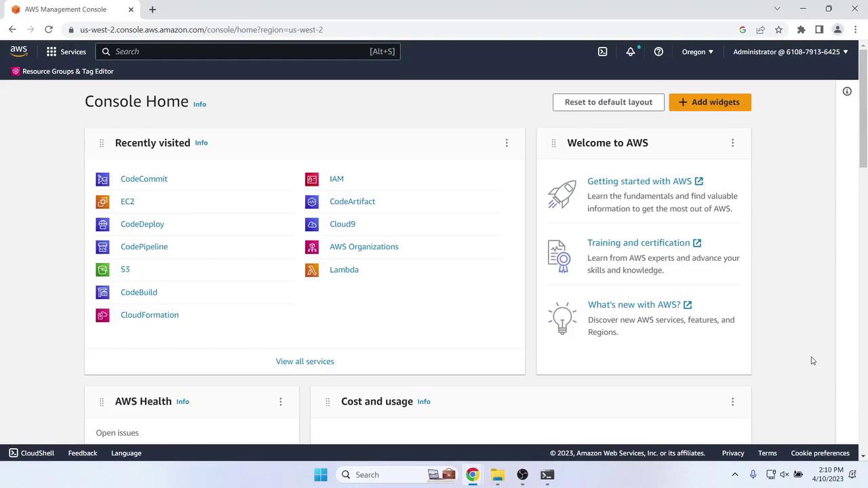Open the info panel icon at right edge

pyautogui.click(x=847, y=91)
